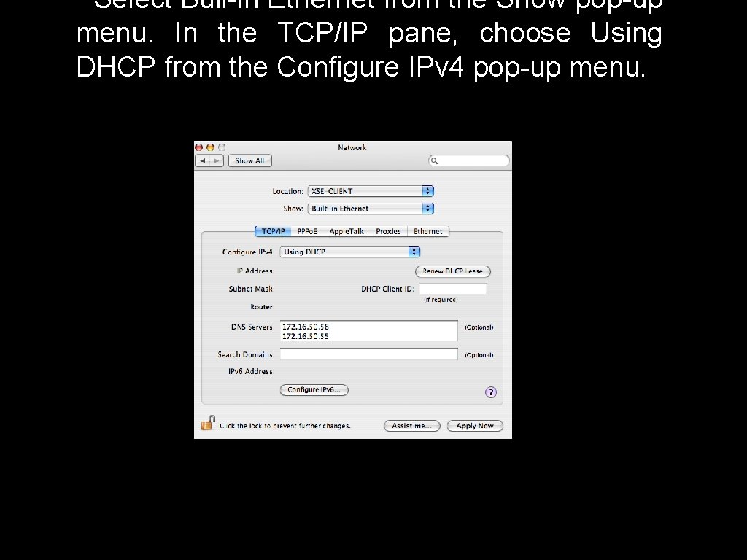
Task: Click the Search Domains field
Action: (368, 354)
